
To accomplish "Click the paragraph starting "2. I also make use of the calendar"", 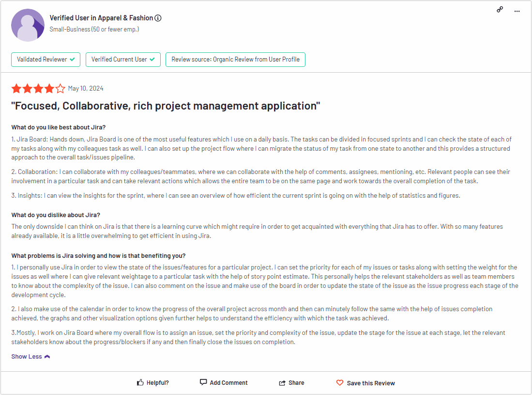I will [252, 314].
